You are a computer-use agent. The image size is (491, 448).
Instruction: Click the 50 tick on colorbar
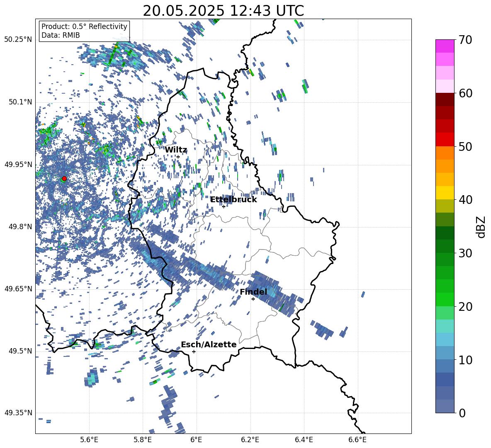tap(465, 147)
